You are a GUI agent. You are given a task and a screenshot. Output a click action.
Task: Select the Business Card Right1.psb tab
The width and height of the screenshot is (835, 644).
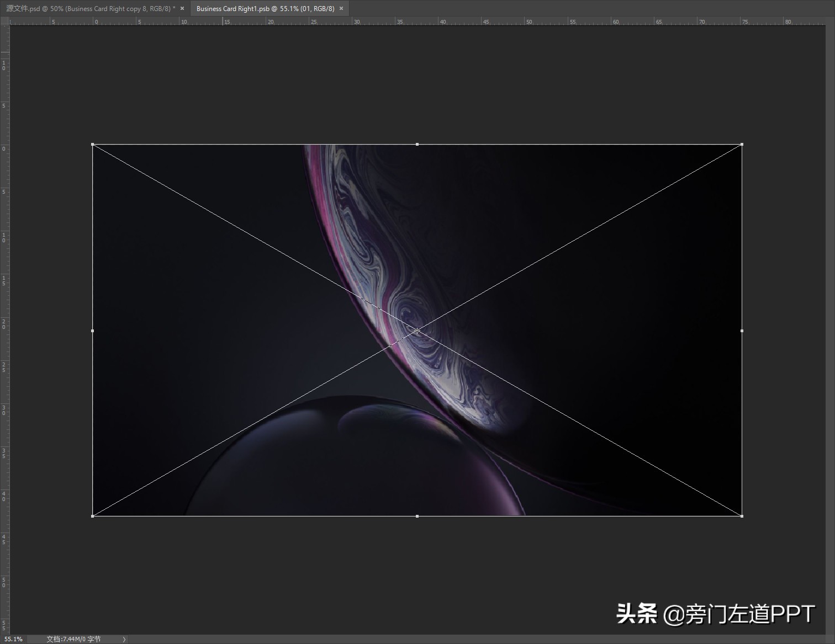coord(265,8)
